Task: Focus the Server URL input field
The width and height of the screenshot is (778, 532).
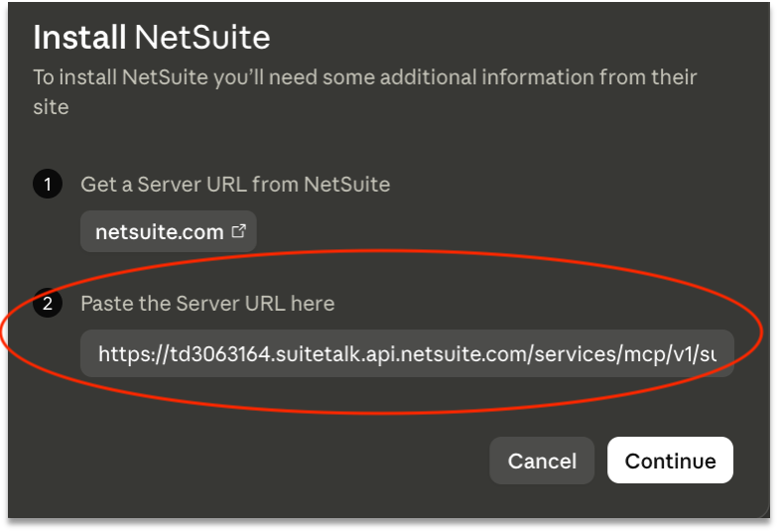Action: (x=407, y=353)
